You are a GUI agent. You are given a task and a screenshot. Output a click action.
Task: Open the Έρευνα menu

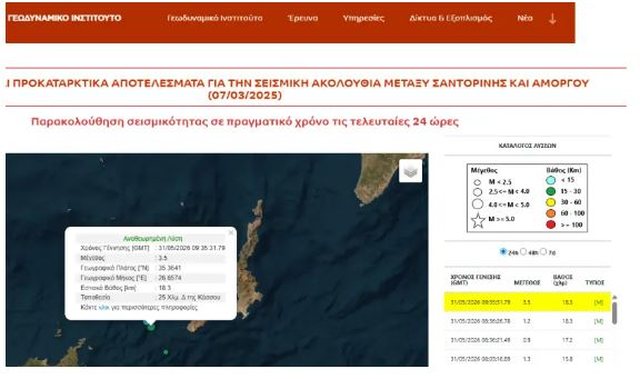coord(302,18)
